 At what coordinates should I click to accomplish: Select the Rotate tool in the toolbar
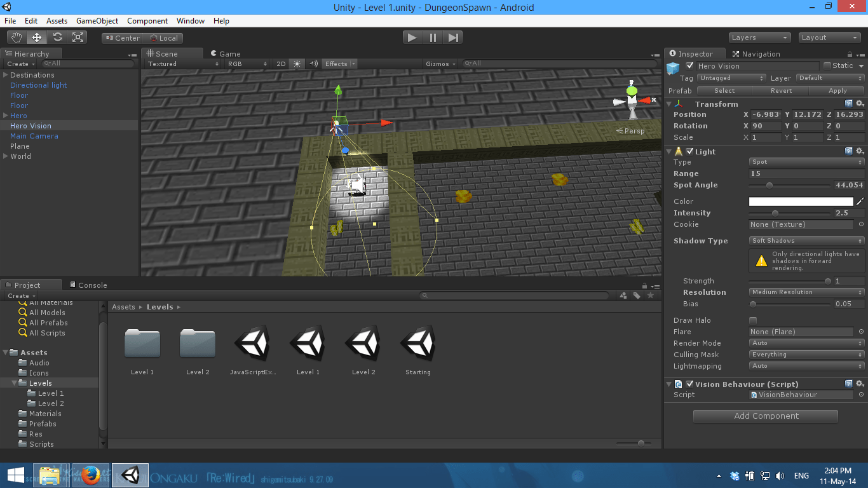pos(57,37)
